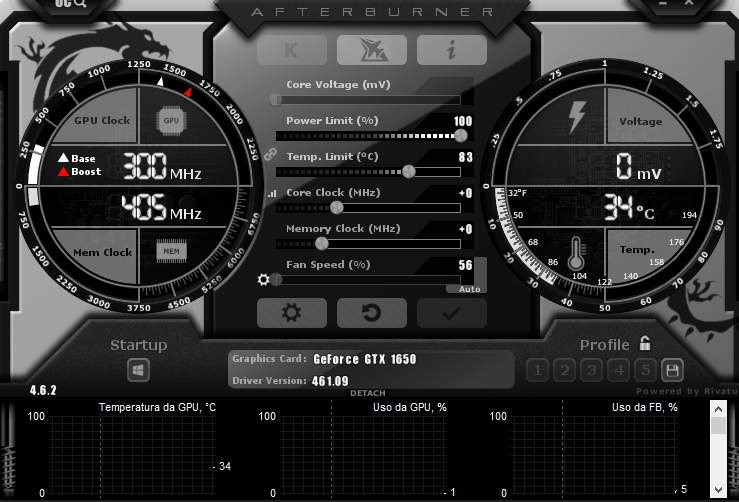
Task: Select profile slot 5
Action: tap(646, 370)
